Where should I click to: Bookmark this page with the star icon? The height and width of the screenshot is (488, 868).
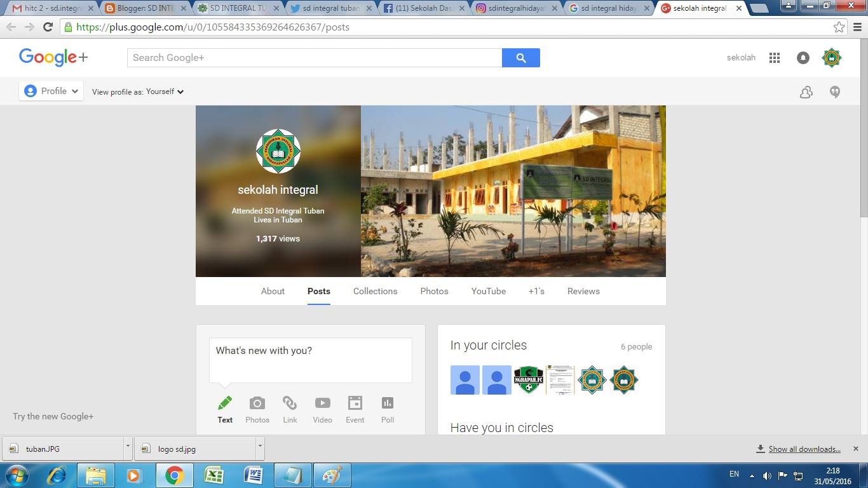pos(839,27)
